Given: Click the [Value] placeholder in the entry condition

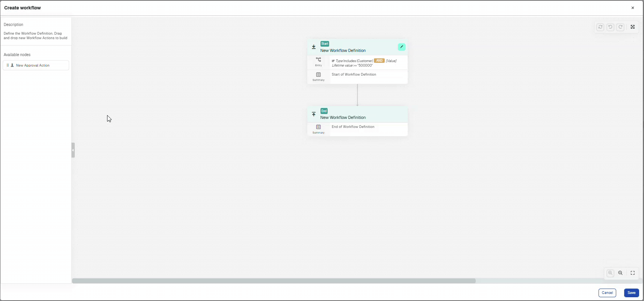Looking at the screenshot, I should (391, 61).
